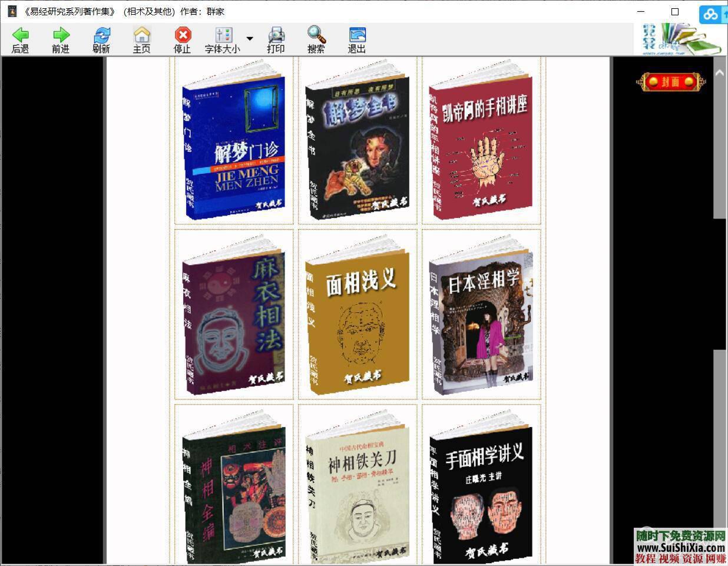728x566 pixels.
Task: Click the scrollbar up arrow on the right
Action: point(719,71)
